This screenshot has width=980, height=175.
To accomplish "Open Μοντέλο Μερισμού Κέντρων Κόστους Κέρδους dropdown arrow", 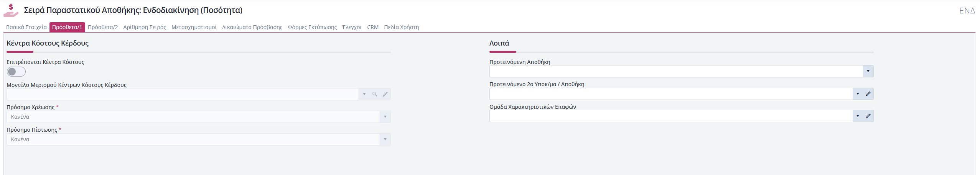I will pos(364,94).
